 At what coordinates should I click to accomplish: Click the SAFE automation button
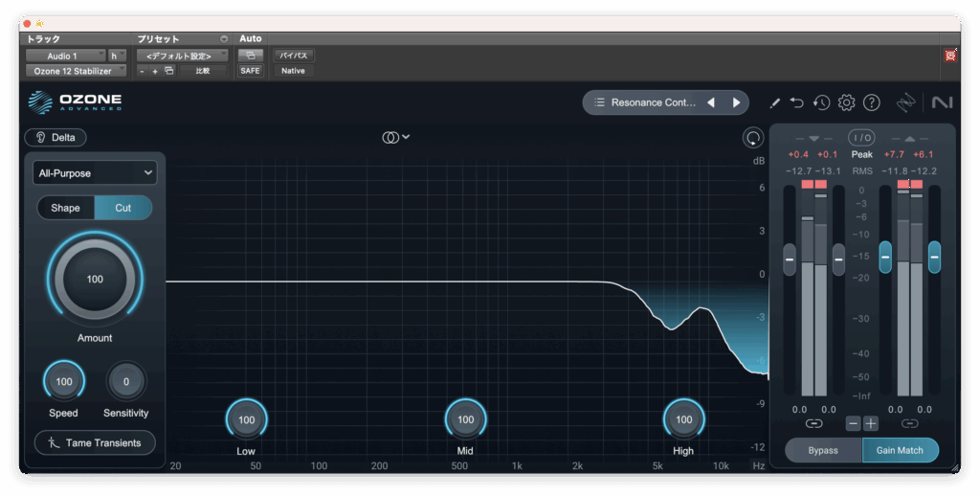[x=249, y=71]
